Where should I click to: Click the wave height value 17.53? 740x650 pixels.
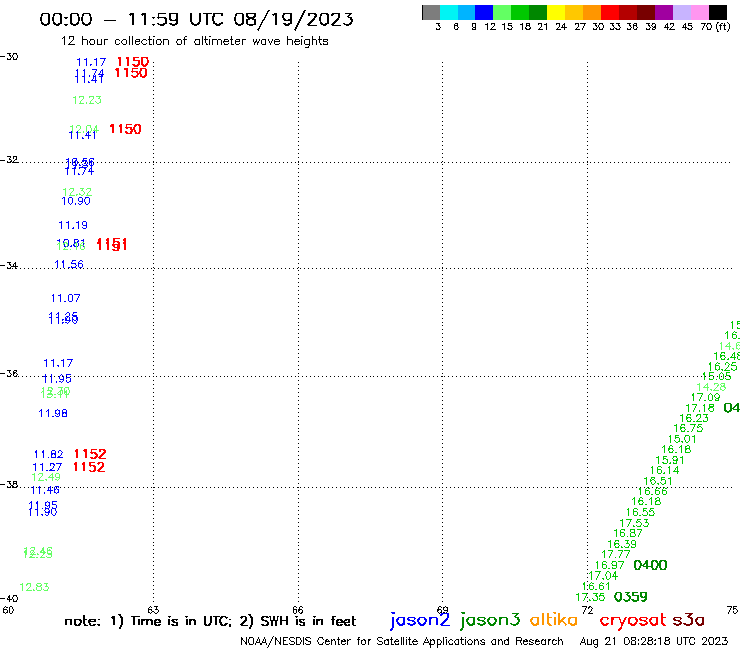[x=634, y=523]
